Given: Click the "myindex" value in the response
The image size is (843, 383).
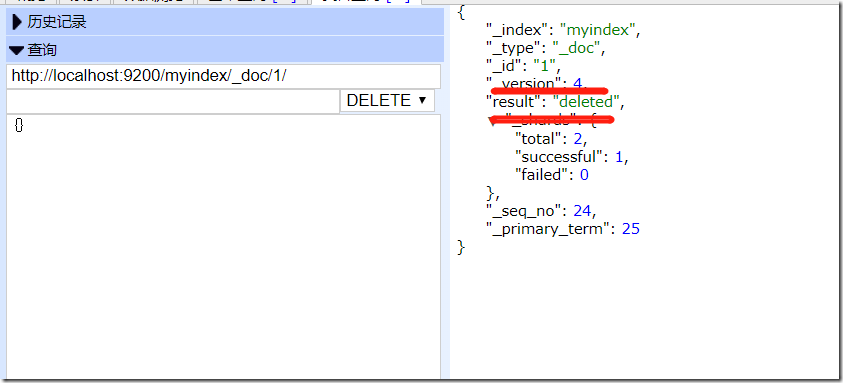Looking at the screenshot, I should [x=598, y=30].
